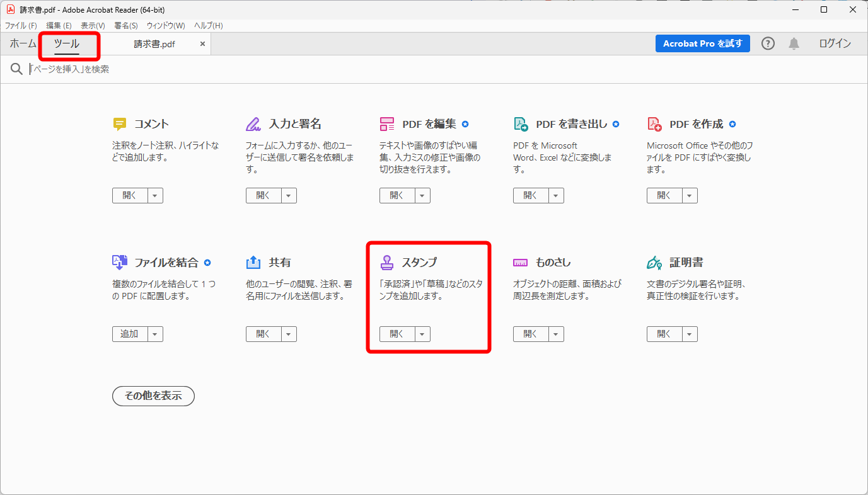868x495 pixels.
Task: Click the Stamp tool icon
Action: click(387, 263)
